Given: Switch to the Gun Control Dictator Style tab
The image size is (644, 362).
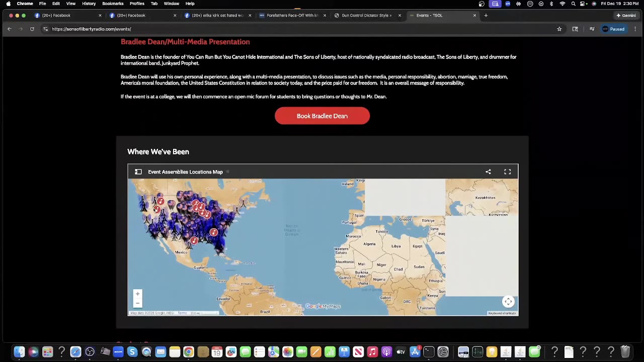Looking at the screenshot, I should tap(367, 16).
